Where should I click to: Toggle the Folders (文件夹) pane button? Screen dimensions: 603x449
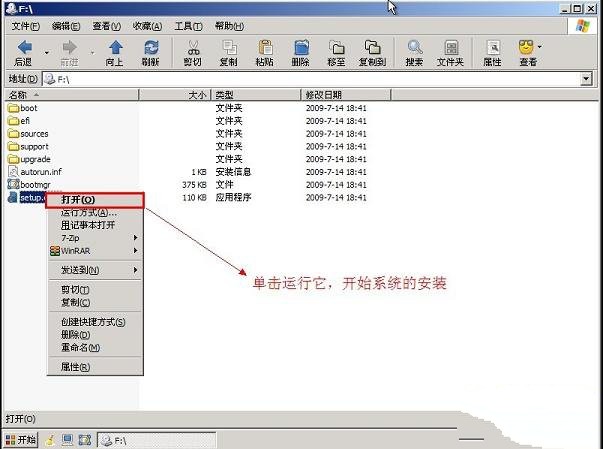pyautogui.click(x=452, y=48)
